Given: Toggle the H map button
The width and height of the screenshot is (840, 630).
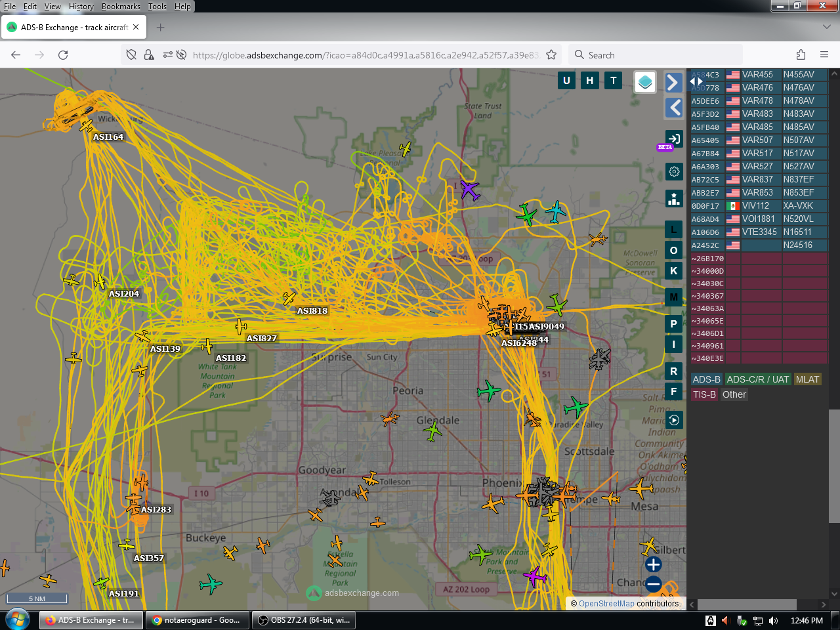Looking at the screenshot, I should [590, 80].
